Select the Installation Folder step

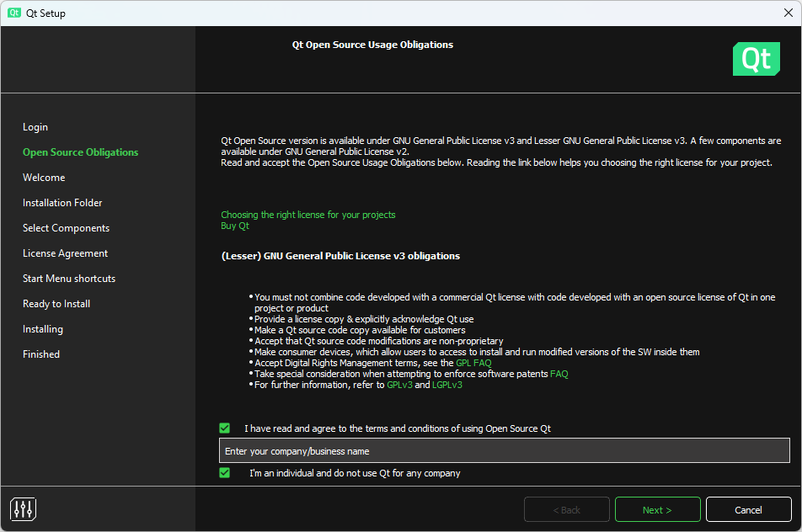pos(62,203)
